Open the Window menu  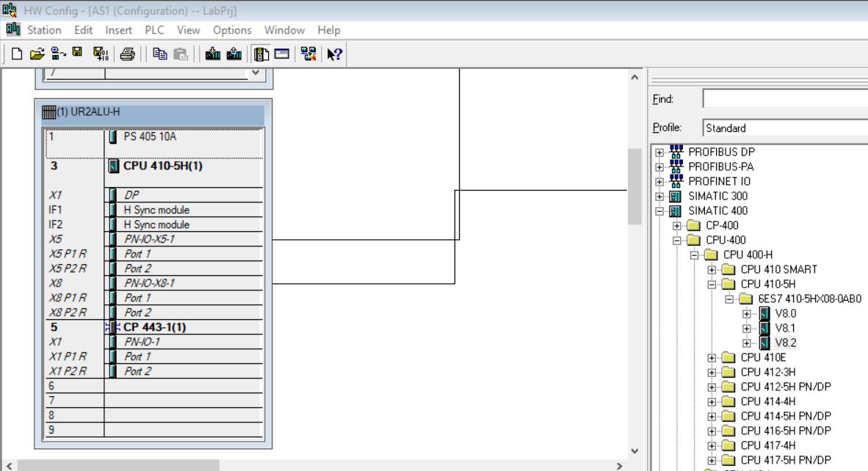(x=284, y=30)
